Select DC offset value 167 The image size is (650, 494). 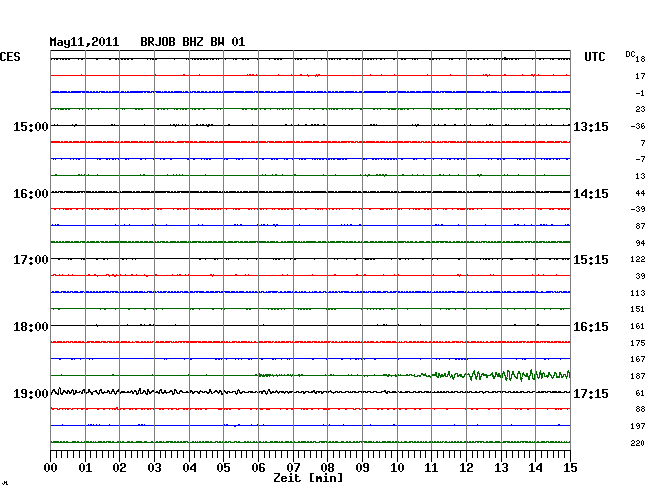pyautogui.click(x=638, y=359)
